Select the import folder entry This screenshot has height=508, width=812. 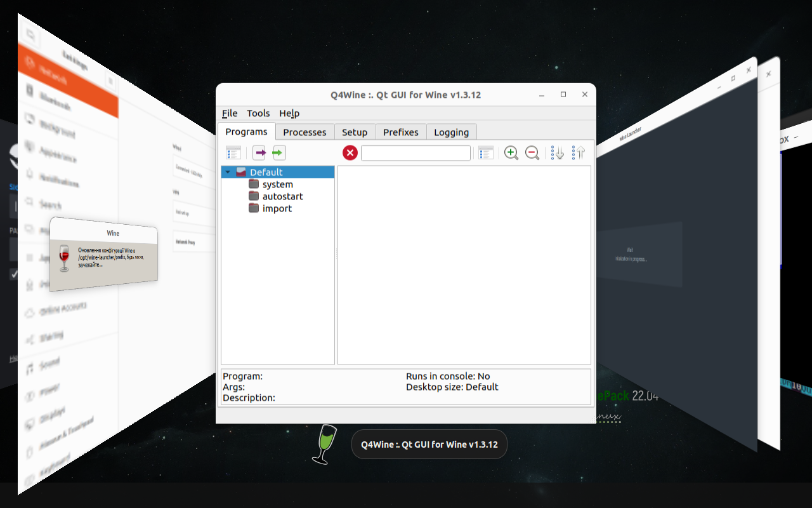click(x=277, y=208)
